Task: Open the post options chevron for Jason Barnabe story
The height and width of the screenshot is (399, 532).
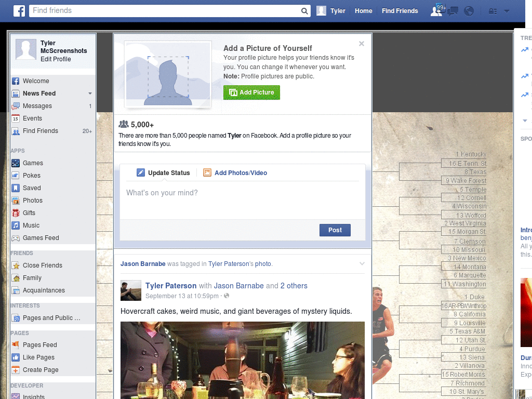Action: [362, 263]
